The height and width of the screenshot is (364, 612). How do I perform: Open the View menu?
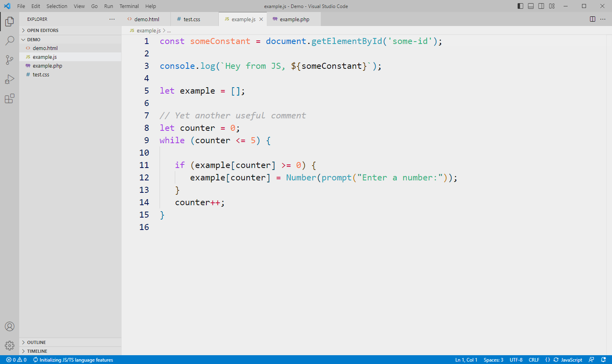point(79,6)
